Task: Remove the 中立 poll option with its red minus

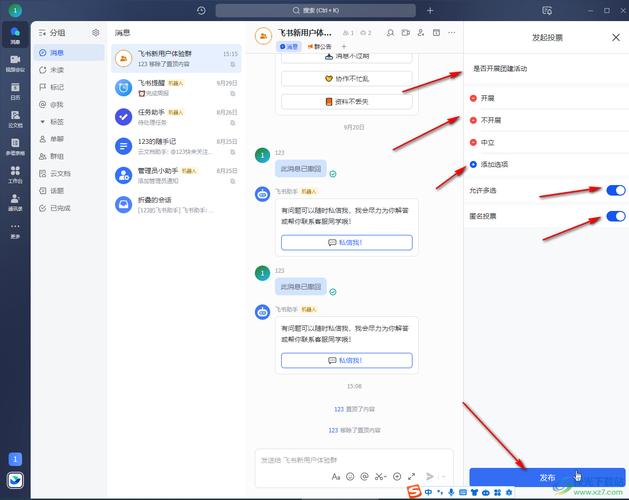Action: 473,142
